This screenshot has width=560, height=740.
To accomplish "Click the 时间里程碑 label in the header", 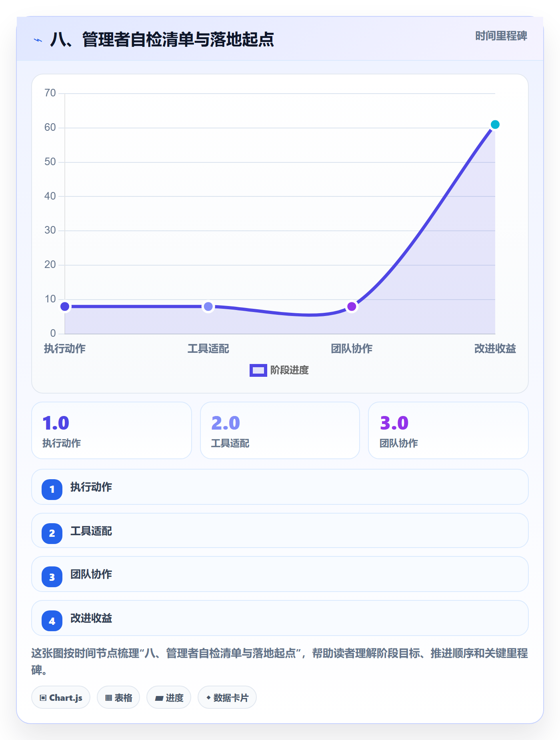I will point(501,36).
